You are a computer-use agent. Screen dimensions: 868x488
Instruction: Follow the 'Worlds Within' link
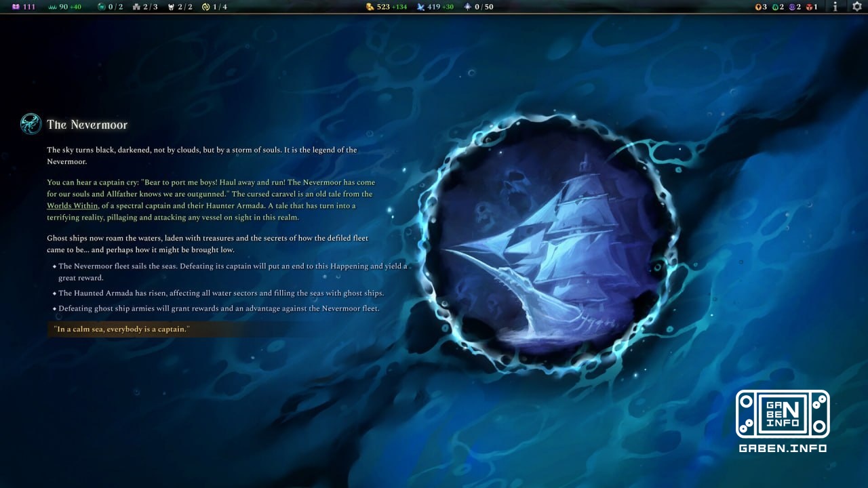point(73,205)
